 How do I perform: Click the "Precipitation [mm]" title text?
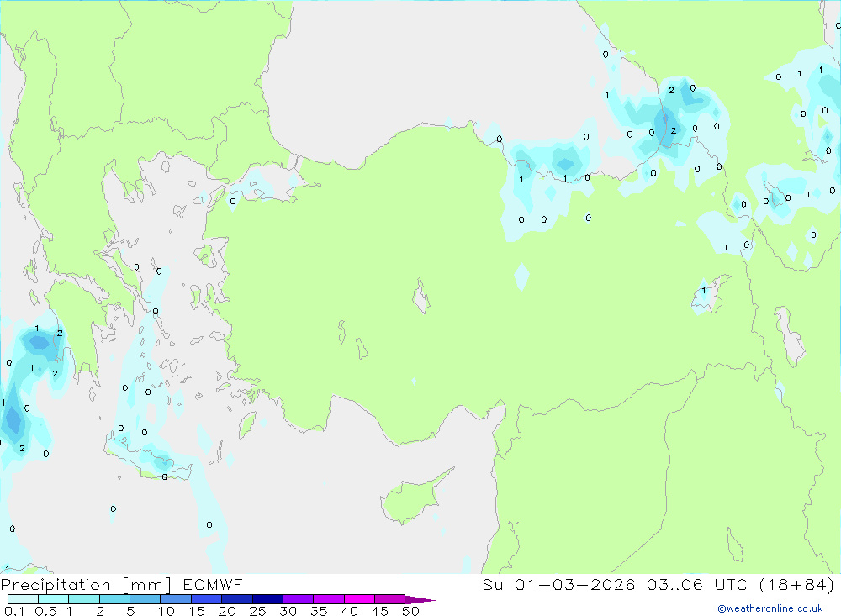coord(86,585)
